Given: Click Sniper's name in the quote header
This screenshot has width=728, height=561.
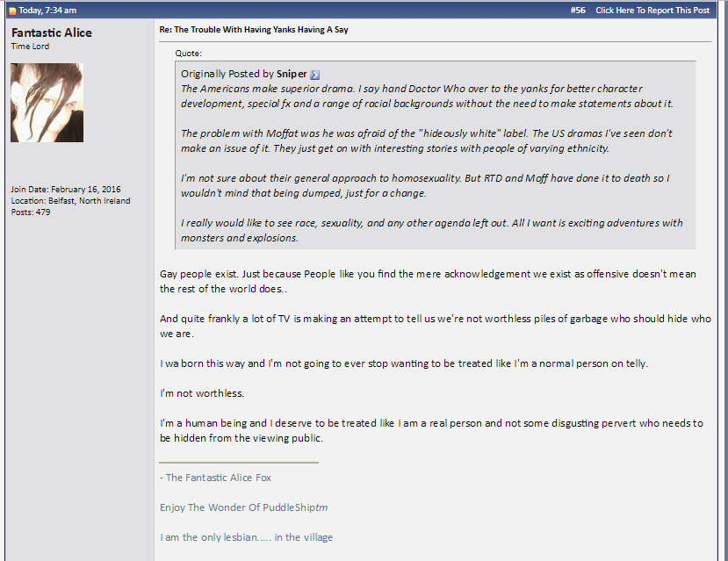Looking at the screenshot, I should coord(292,74).
